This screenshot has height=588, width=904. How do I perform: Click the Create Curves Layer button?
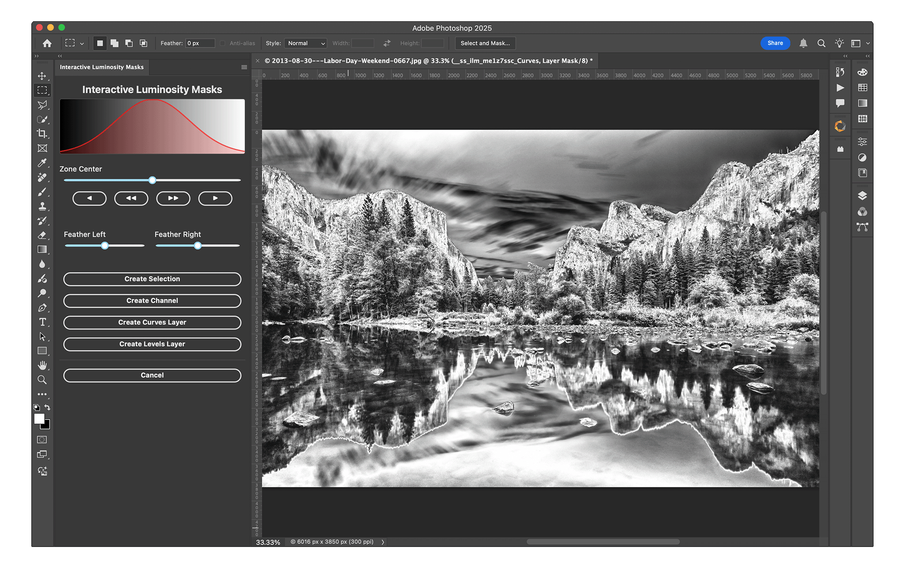pos(152,322)
